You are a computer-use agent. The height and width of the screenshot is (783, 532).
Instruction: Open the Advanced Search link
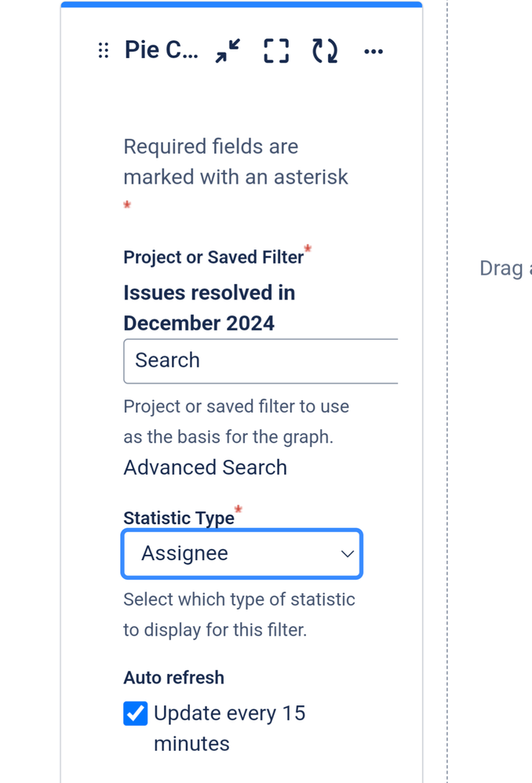(205, 468)
